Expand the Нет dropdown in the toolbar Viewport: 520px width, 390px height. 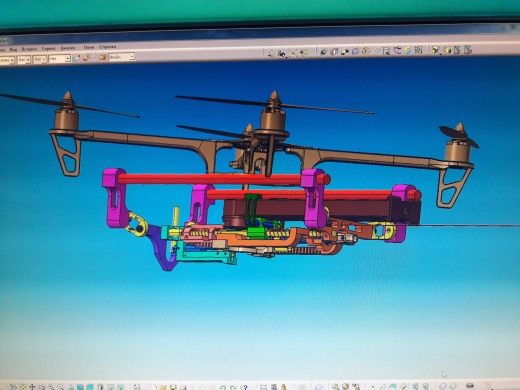60,59
